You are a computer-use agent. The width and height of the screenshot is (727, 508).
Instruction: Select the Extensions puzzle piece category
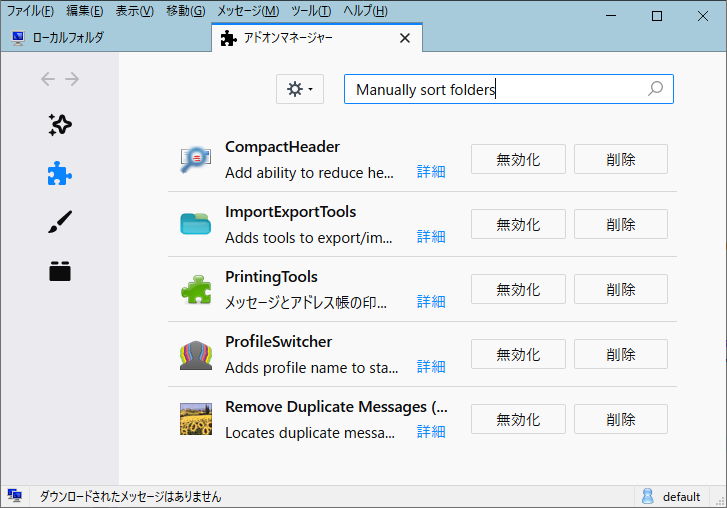click(60, 173)
